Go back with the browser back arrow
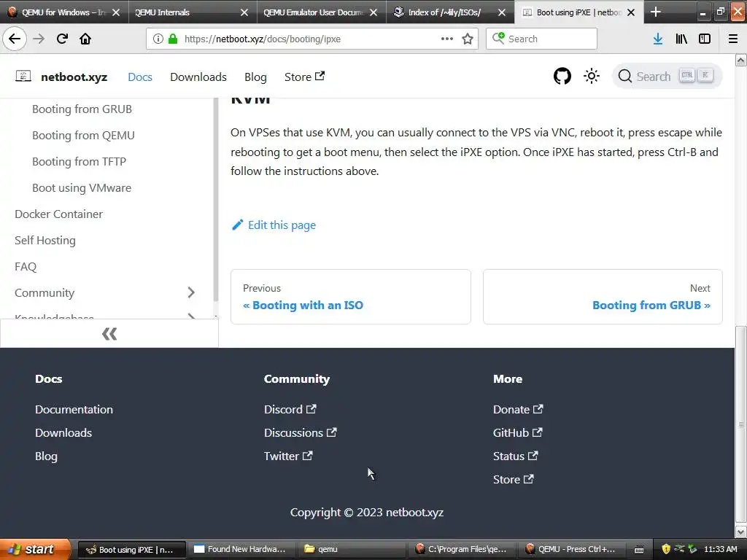 click(15, 39)
